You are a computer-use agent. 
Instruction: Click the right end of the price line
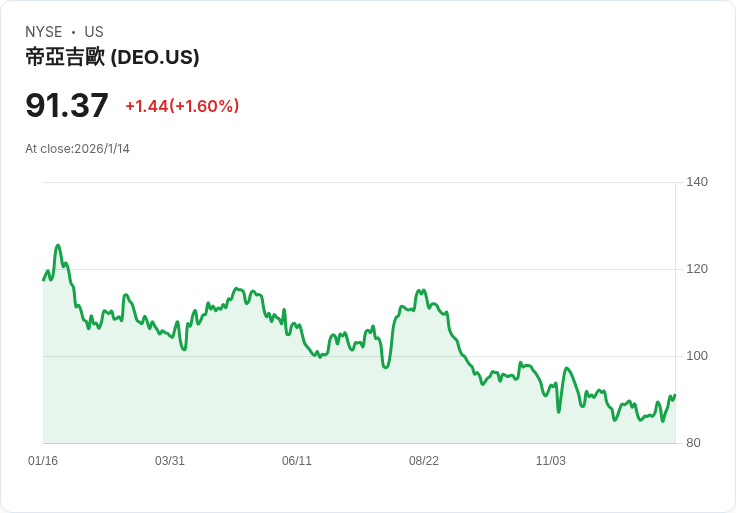[675, 395]
